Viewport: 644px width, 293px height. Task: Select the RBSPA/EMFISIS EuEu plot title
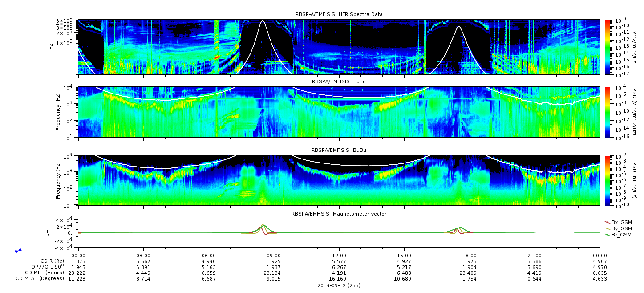[x=339, y=82]
